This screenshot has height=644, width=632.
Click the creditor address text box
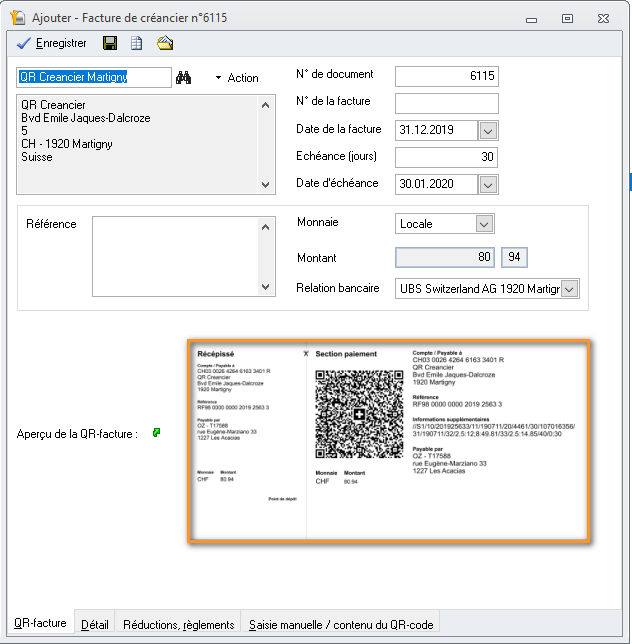(137, 145)
